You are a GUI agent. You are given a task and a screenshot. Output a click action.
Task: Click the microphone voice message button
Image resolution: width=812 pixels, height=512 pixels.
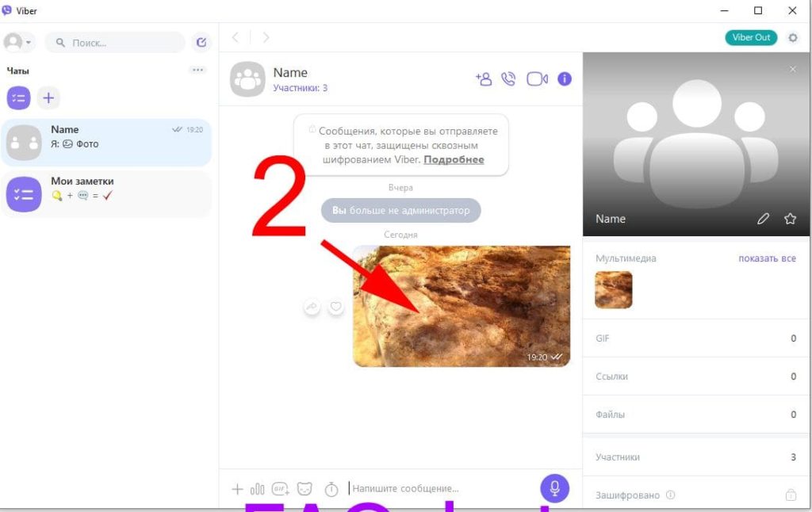[555, 488]
